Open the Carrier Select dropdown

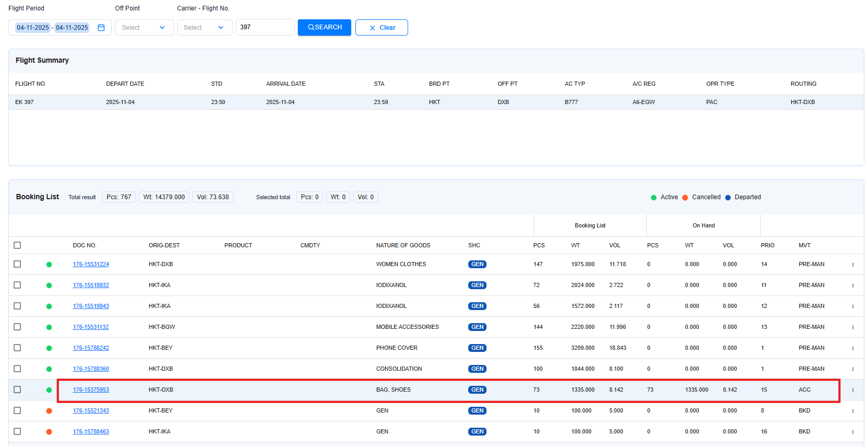(204, 28)
